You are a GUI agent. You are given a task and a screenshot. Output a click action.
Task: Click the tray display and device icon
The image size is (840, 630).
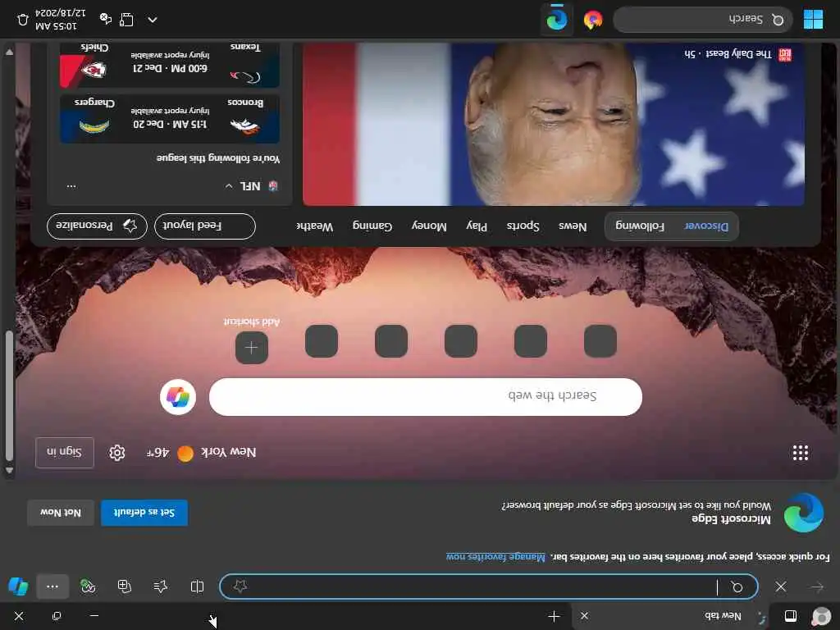126,20
